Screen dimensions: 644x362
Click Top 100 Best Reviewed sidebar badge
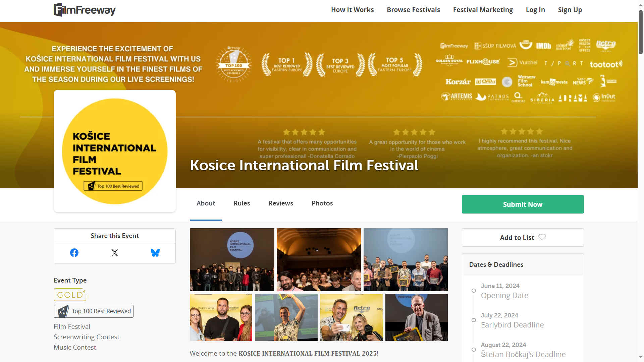click(x=94, y=311)
